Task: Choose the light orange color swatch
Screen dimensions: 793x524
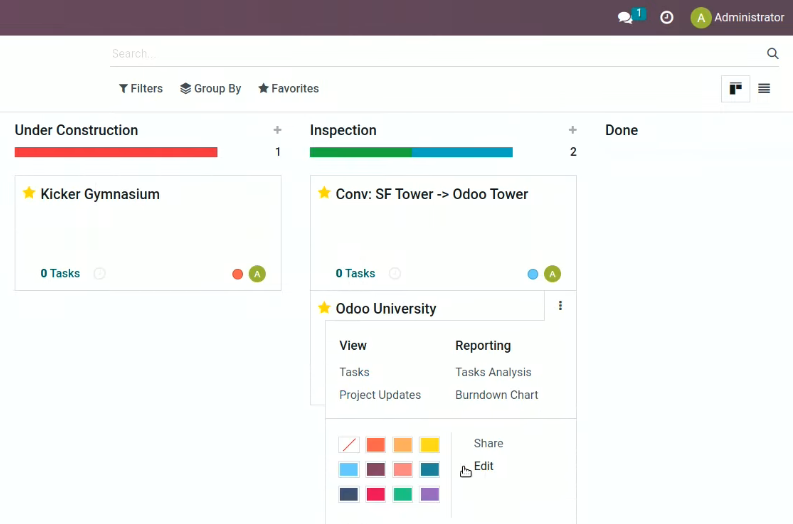Action: pyautogui.click(x=403, y=445)
